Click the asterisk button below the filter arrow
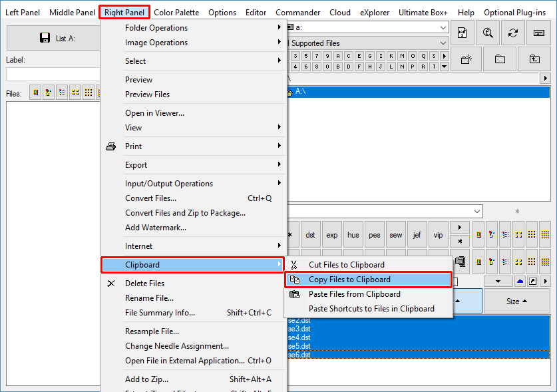 (460, 242)
